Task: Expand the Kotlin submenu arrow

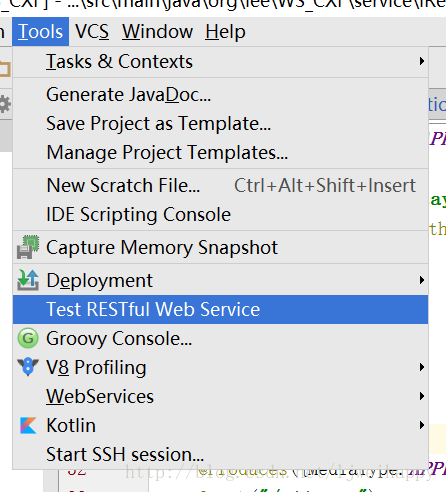Action: 422,425
